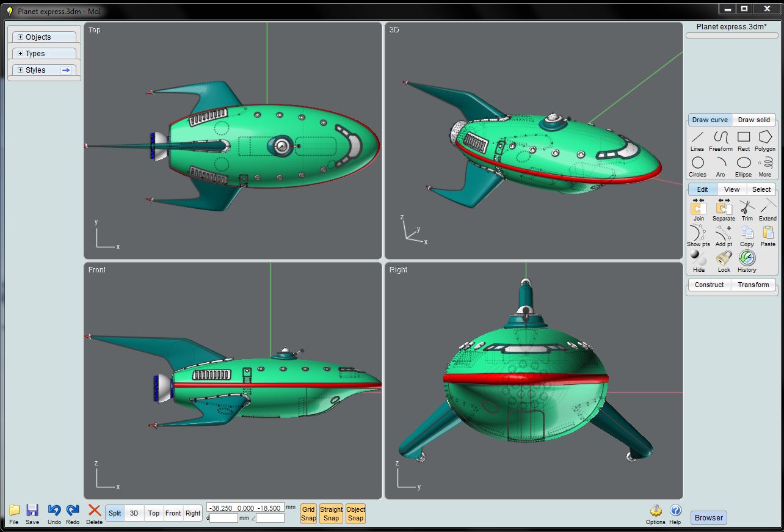
Task: Select the Freeform curve tool
Action: [720, 141]
